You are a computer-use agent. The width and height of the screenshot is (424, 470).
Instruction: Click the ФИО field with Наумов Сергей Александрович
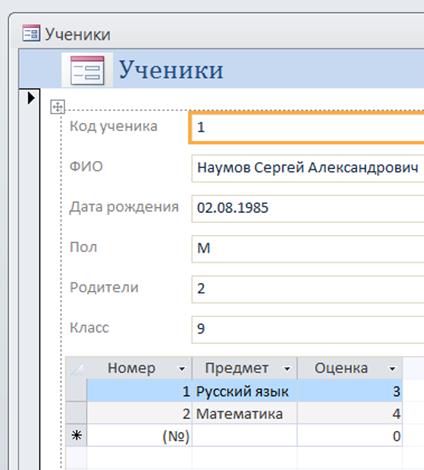click(x=308, y=168)
